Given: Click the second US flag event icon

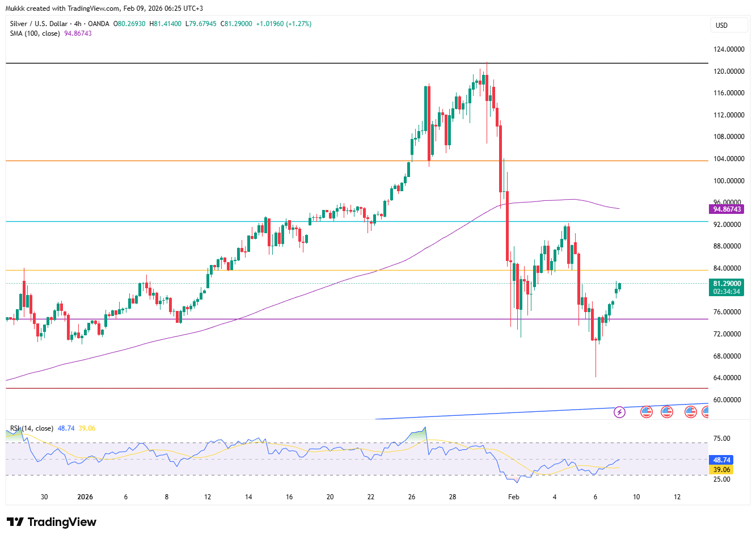Looking at the screenshot, I should coord(666,412).
